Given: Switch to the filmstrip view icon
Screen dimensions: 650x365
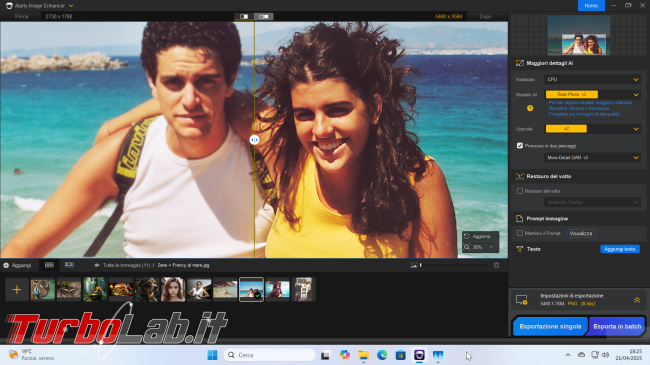Looking at the screenshot, I should click(69, 265).
